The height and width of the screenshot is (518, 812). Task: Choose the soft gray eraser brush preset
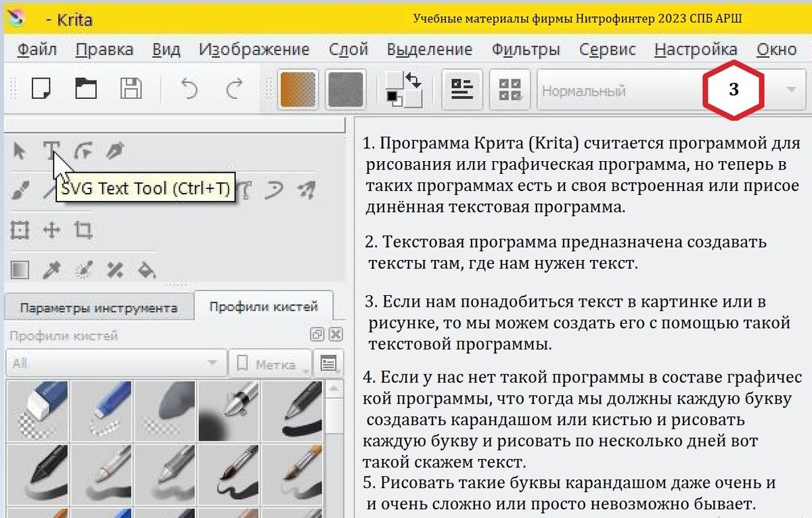(x=165, y=410)
